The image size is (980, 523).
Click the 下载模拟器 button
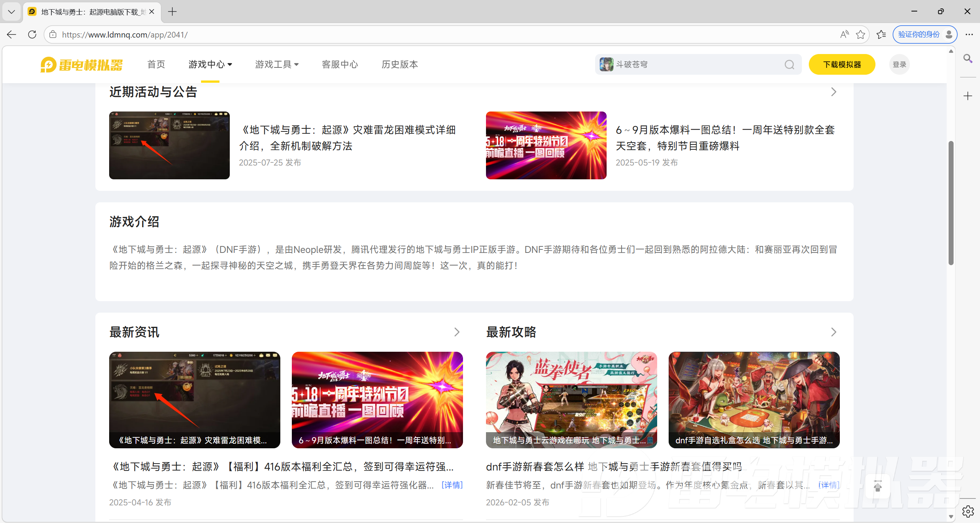(842, 64)
